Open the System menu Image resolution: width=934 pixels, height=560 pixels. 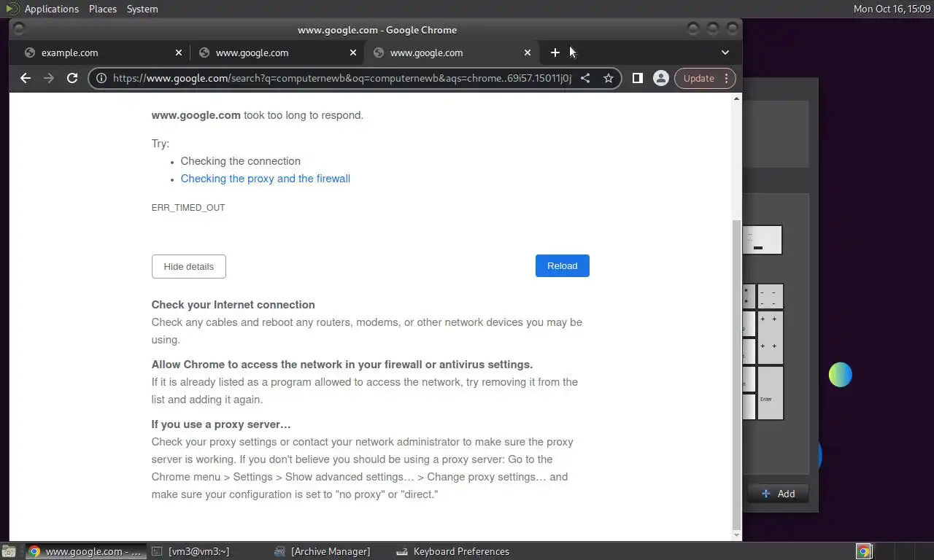click(142, 9)
